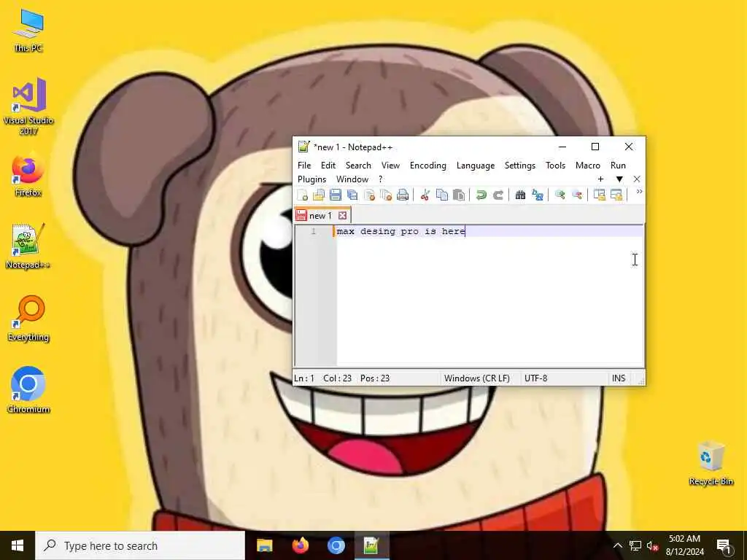747x560 pixels.
Task: Open Find with the binoculars icon
Action: coord(520,195)
